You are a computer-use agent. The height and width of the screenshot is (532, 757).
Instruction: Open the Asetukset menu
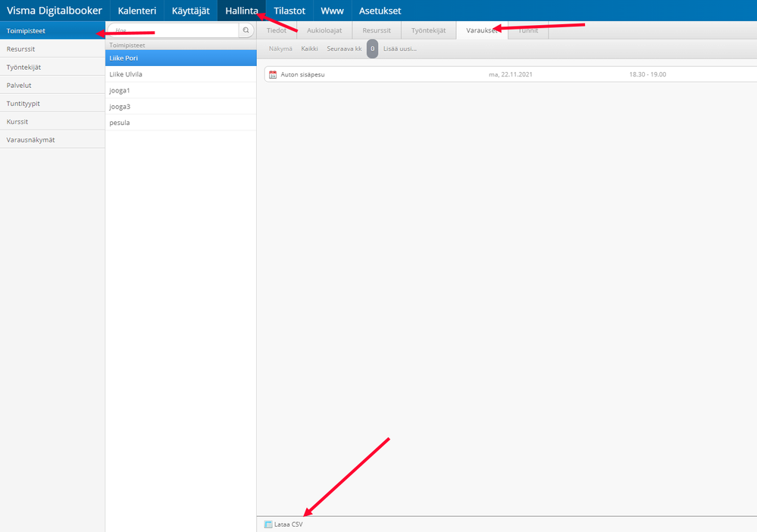380,11
